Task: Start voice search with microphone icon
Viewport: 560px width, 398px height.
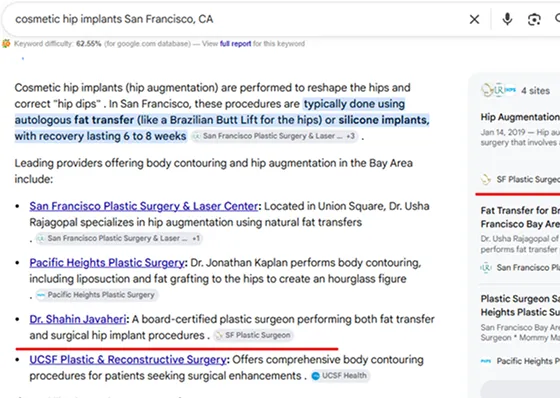Action: coord(507,19)
